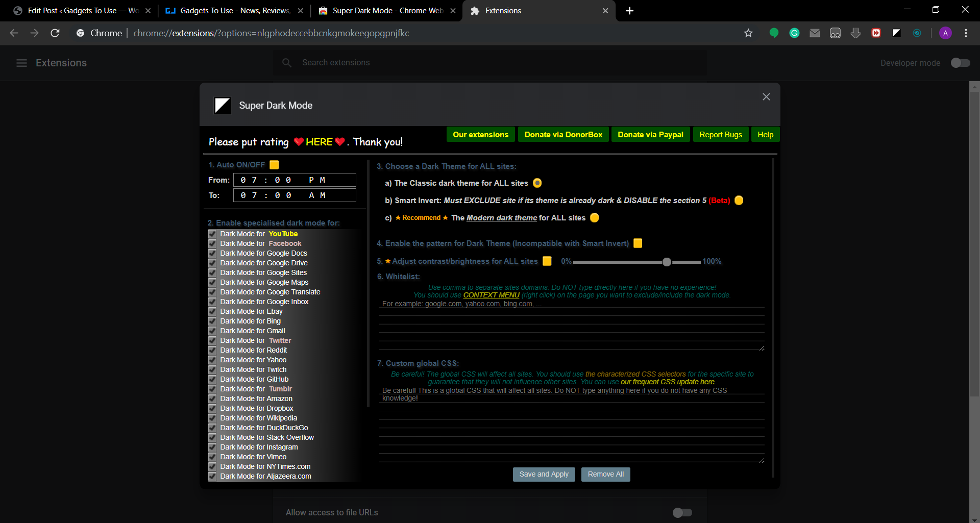
Task: Open a new browser tab
Action: click(x=629, y=11)
